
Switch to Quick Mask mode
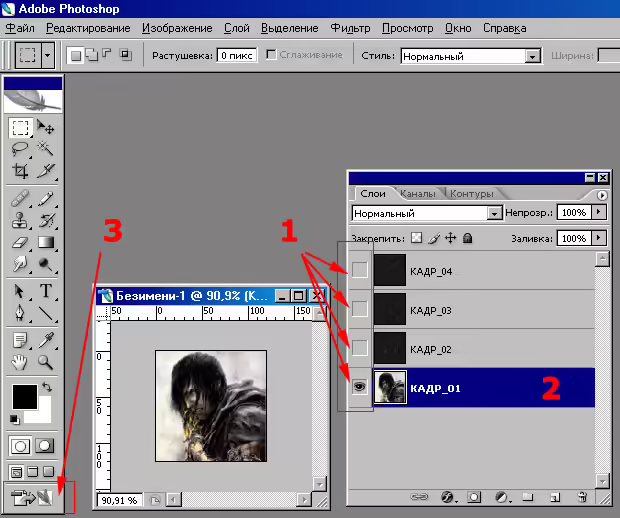coord(45,446)
